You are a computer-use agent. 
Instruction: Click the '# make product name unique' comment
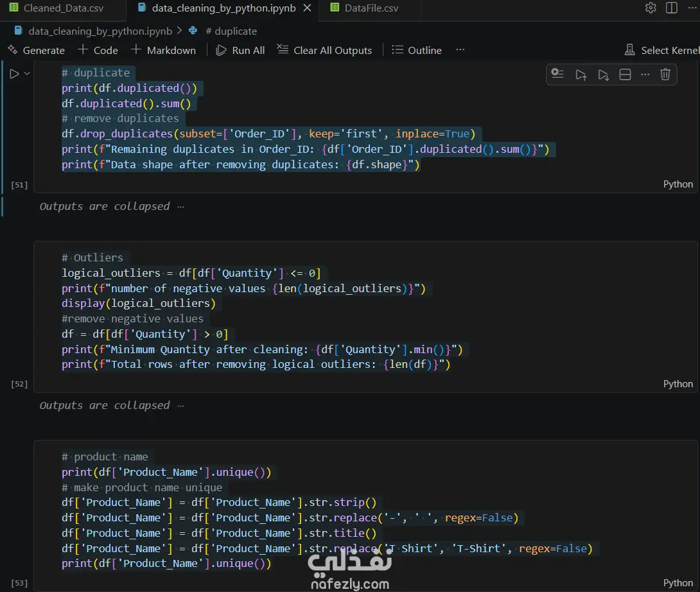[x=141, y=487]
